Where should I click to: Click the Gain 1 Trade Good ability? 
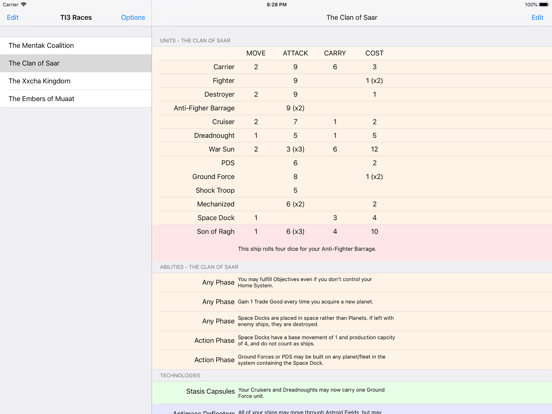pyautogui.click(x=352, y=302)
